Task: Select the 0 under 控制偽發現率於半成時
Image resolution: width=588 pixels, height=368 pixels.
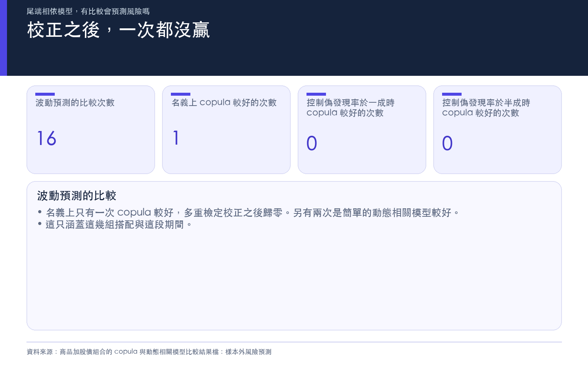Action: pyautogui.click(x=447, y=143)
